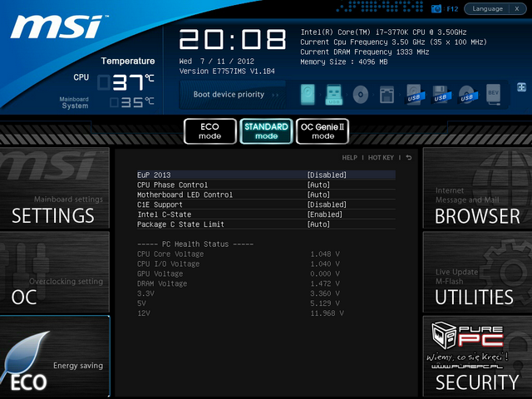This screenshot has height=399, width=532.
Task: Select the USB flash drive boot icon
Action: coord(334,94)
